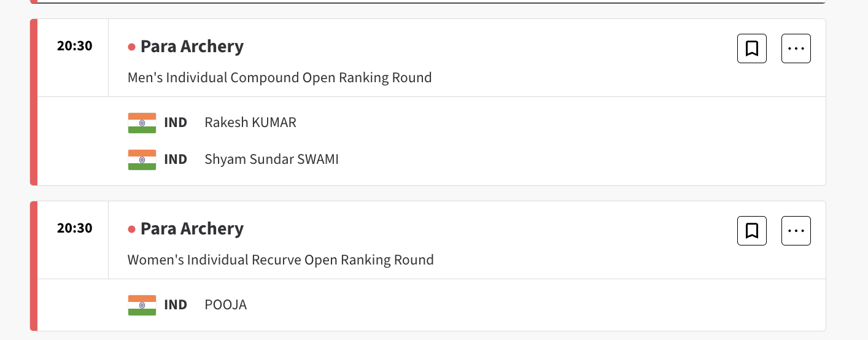The width and height of the screenshot is (868, 340).
Task: Open more options for Men's Compound event
Action: (x=796, y=48)
